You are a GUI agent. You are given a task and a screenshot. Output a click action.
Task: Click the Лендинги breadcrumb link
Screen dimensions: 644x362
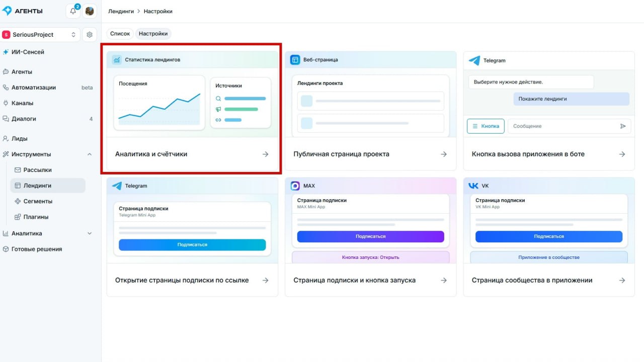point(121,11)
